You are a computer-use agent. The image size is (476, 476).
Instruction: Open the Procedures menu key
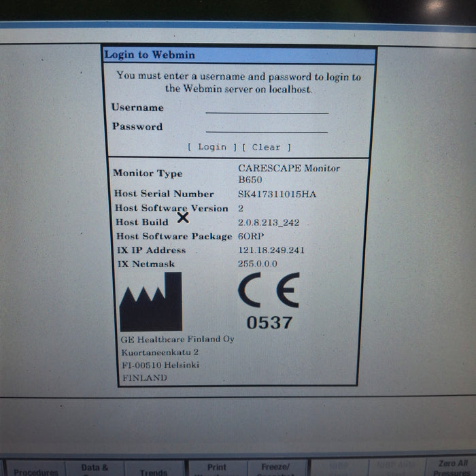(x=36, y=469)
